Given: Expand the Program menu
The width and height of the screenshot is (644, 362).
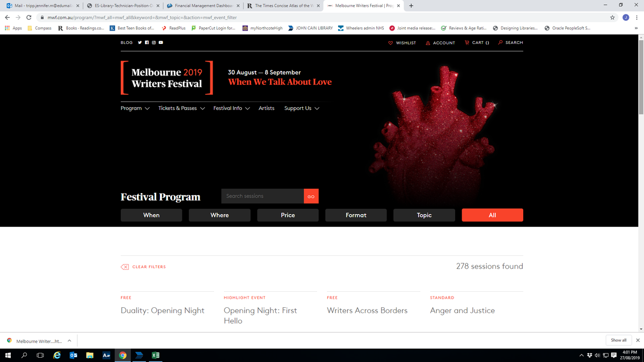Looking at the screenshot, I should coord(135,108).
